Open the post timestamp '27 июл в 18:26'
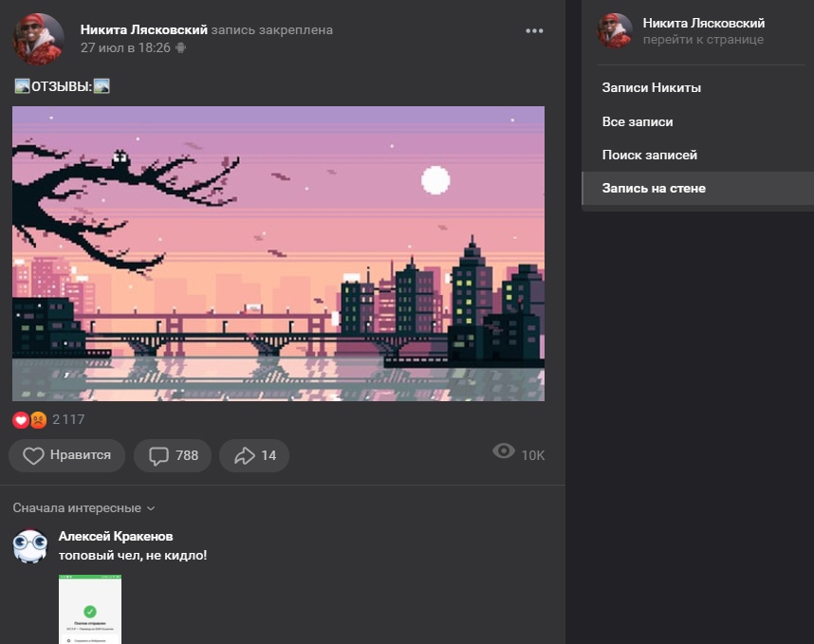 click(x=125, y=47)
